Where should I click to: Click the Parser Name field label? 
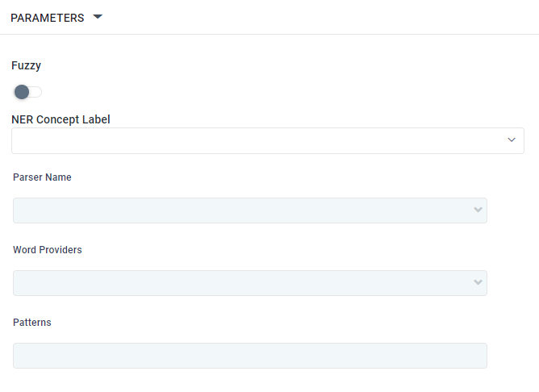tap(42, 177)
